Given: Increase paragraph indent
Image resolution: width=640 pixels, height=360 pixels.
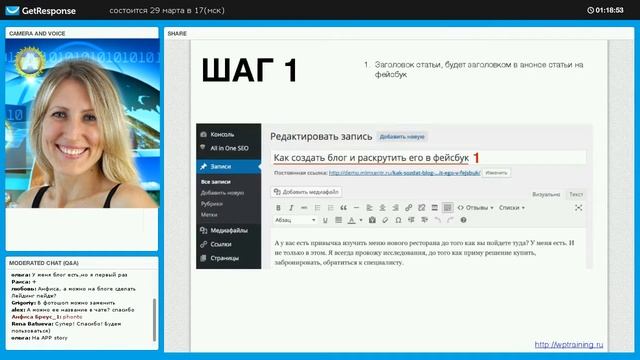Looking at the screenshot, I should pyautogui.click(x=424, y=220).
